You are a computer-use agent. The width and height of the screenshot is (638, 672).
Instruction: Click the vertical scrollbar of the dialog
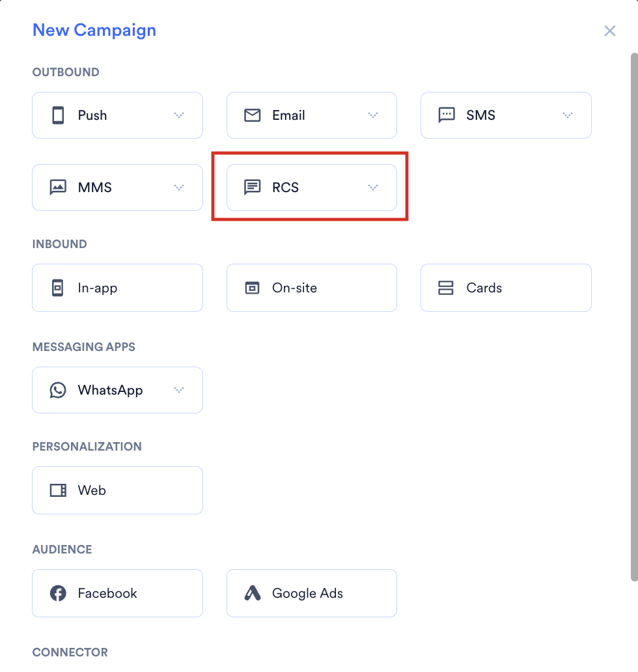pyautogui.click(x=634, y=317)
